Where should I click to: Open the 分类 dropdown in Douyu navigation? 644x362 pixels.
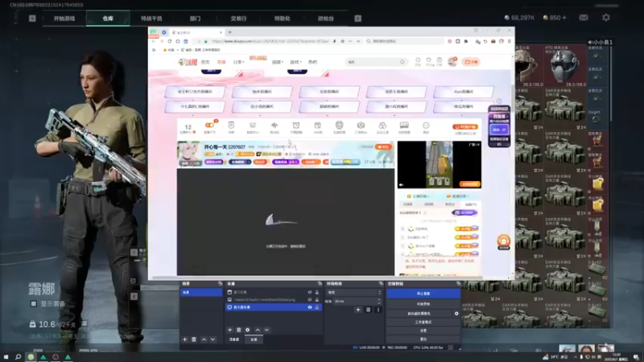coord(238,62)
